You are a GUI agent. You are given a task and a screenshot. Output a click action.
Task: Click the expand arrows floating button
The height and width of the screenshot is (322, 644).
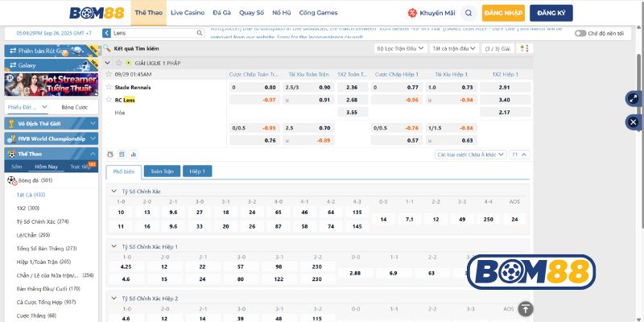[x=633, y=98]
